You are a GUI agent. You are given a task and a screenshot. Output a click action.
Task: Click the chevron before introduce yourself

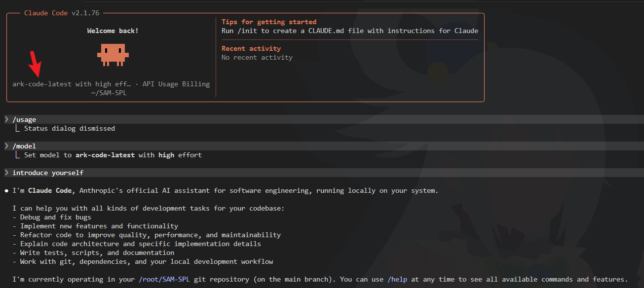point(6,173)
